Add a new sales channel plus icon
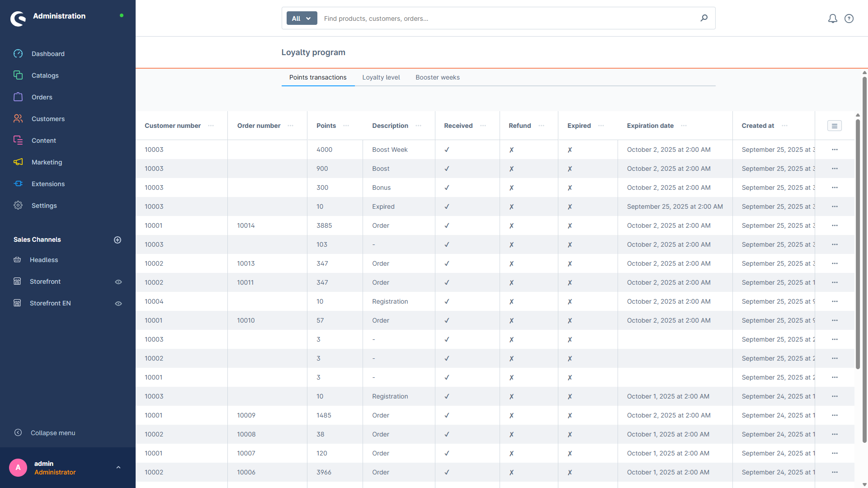The image size is (868, 488). (118, 240)
